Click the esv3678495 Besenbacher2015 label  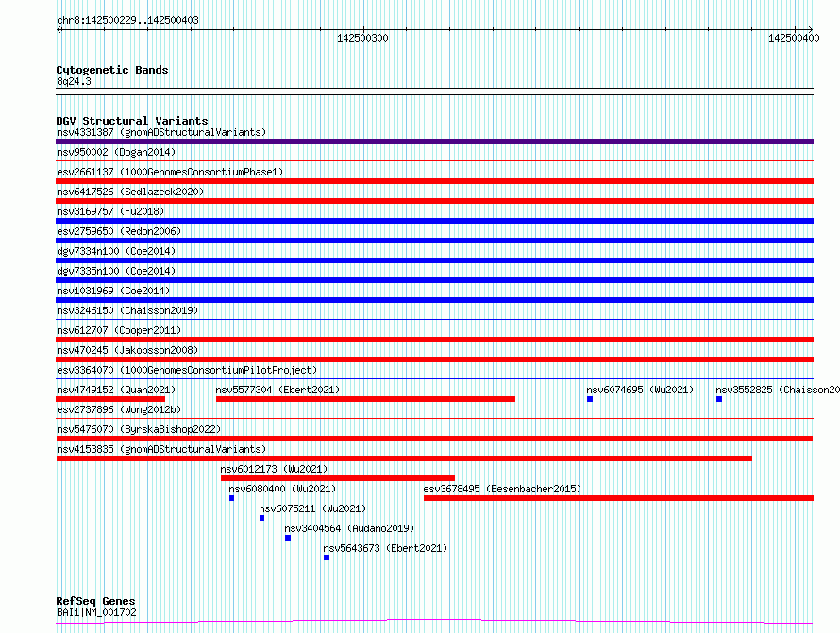coord(502,489)
